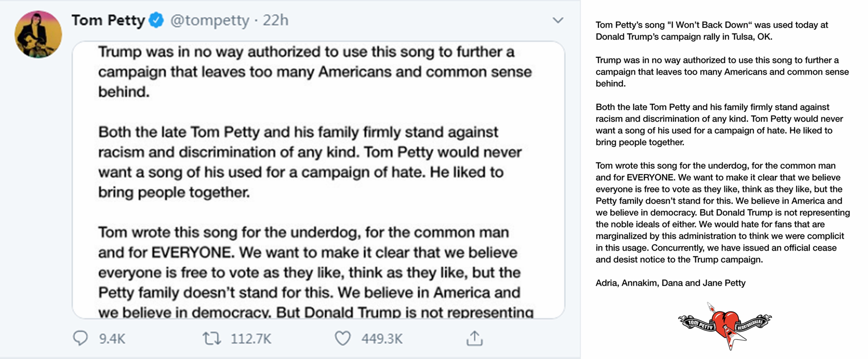The image size is (868, 359).
Task: Open the attached statement image in tweet
Action: pyautogui.click(x=319, y=180)
